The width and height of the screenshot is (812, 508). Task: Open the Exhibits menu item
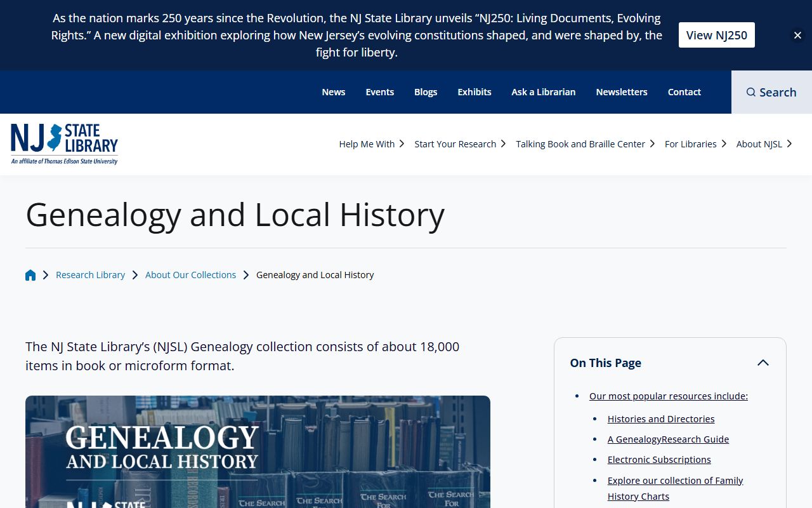coord(475,92)
